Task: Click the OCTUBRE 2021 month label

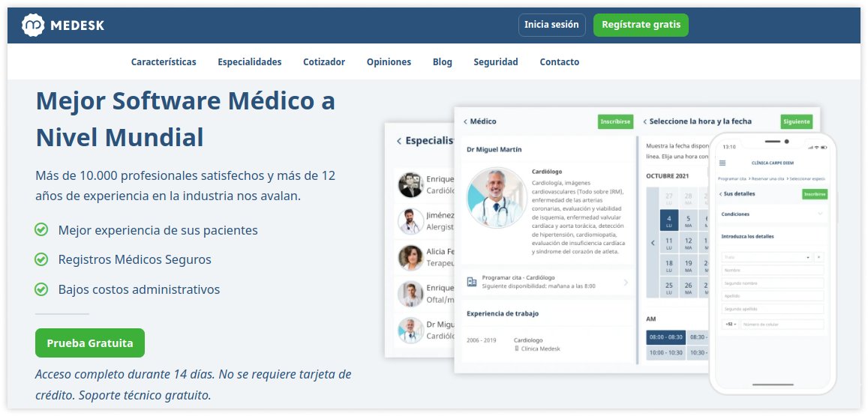Action: coord(668,176)
